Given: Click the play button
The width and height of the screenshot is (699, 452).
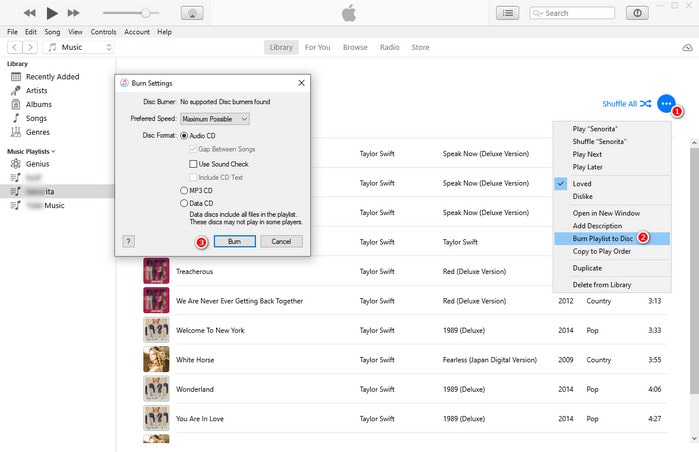Looking at the screenshot, I should coord(52,13).
